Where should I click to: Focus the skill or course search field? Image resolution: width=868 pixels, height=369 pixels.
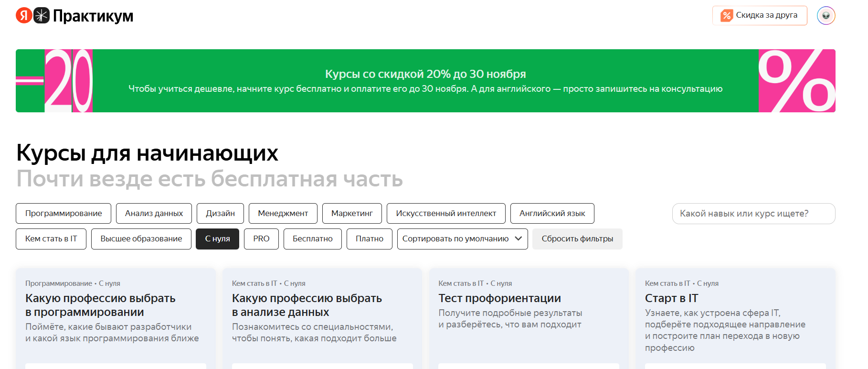[753, 213]
